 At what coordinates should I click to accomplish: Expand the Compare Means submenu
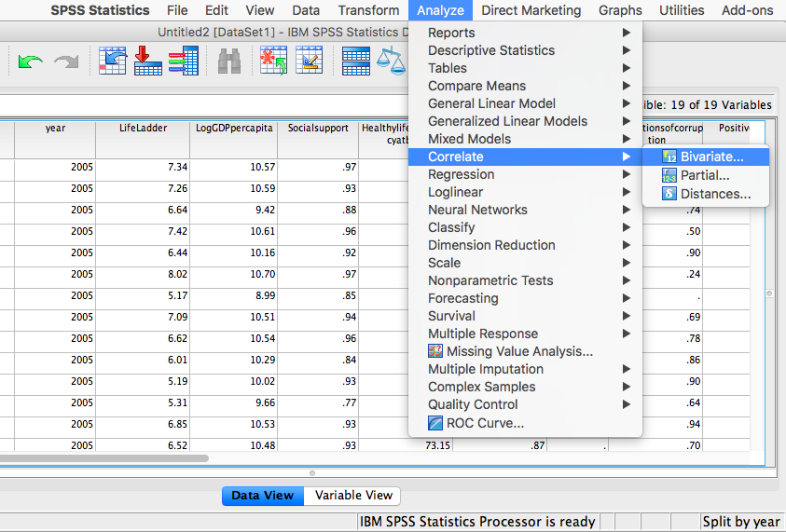[x=525, y=86]
